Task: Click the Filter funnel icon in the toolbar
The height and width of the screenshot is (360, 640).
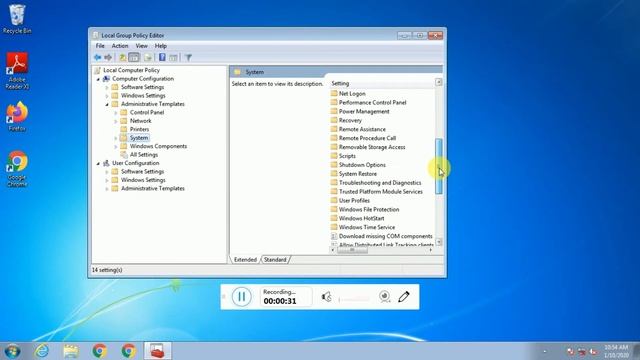Action: [x=188, y=58]
